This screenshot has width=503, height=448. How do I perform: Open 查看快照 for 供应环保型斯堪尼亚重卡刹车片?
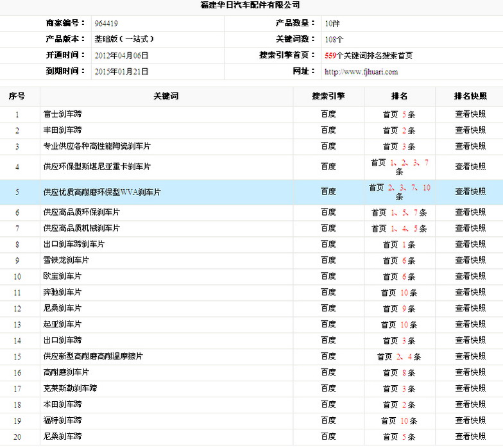470,167
